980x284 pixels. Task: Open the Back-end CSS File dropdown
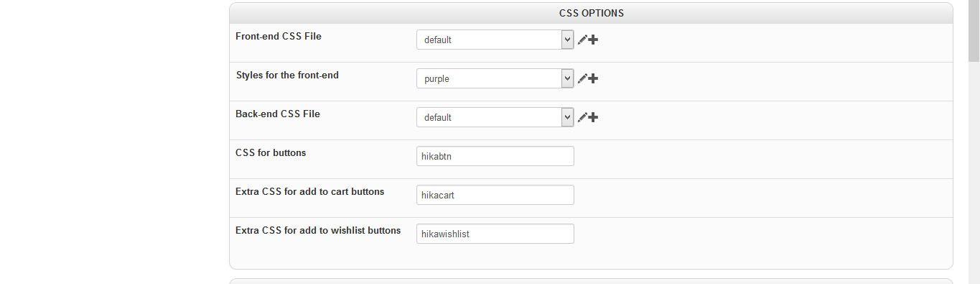tap(495, 117)
